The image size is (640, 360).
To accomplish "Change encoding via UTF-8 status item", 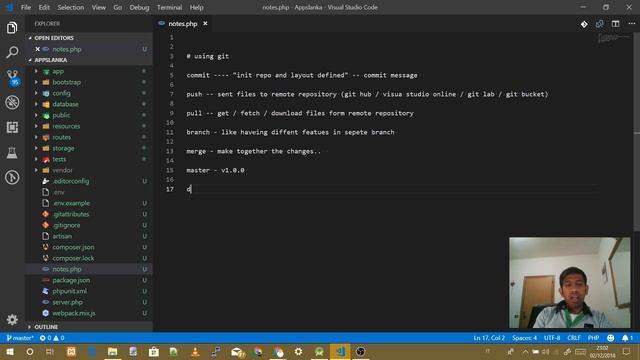I will 552,338.
